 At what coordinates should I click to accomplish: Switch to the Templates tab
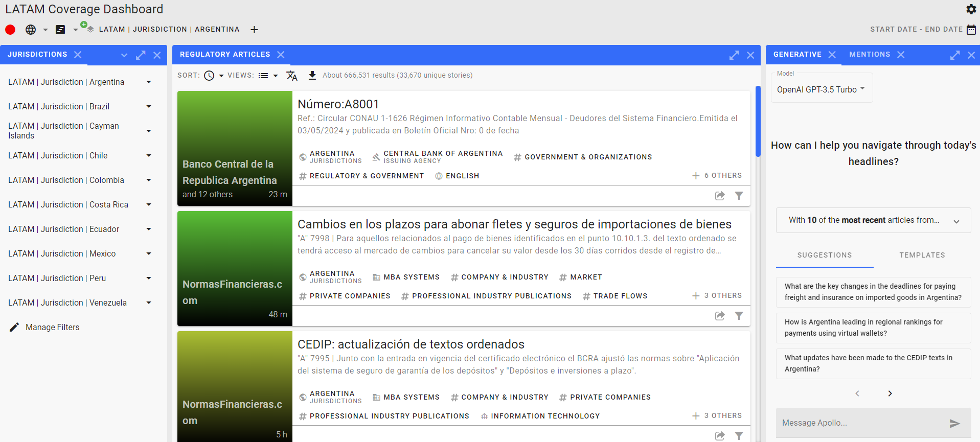point(922,255)
